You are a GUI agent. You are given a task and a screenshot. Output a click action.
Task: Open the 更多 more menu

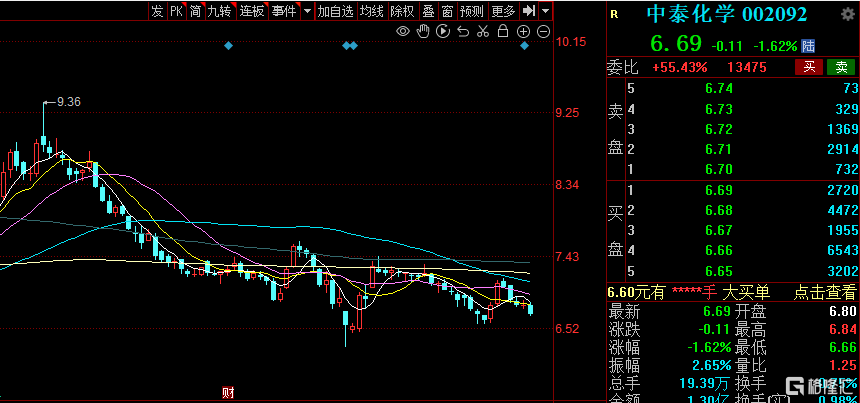[x=503, y=10]
